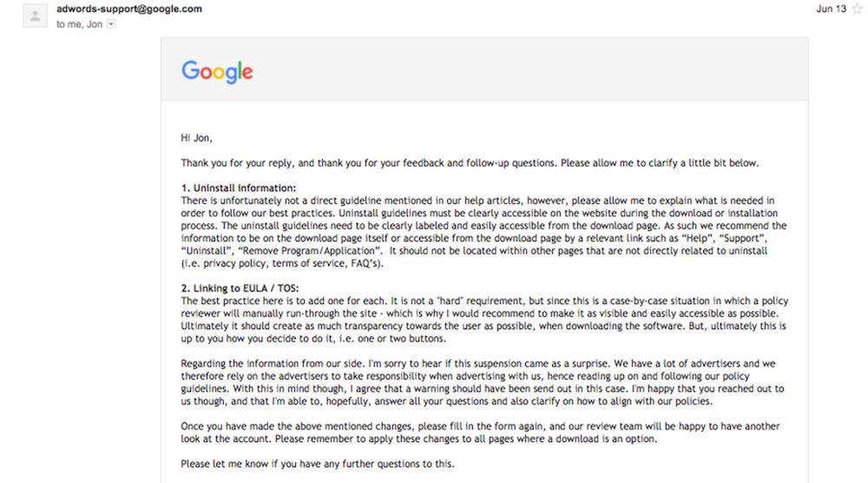
Task: Click the sender address adwords-support@google.com
Action: (129, 10)
